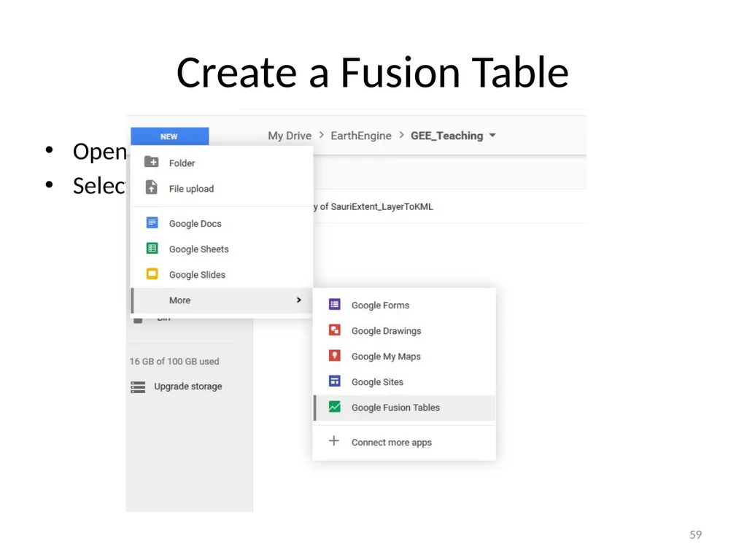Choose Connect more apps
The width and height of the screenshot is (747, 560).
click(404, 443)
